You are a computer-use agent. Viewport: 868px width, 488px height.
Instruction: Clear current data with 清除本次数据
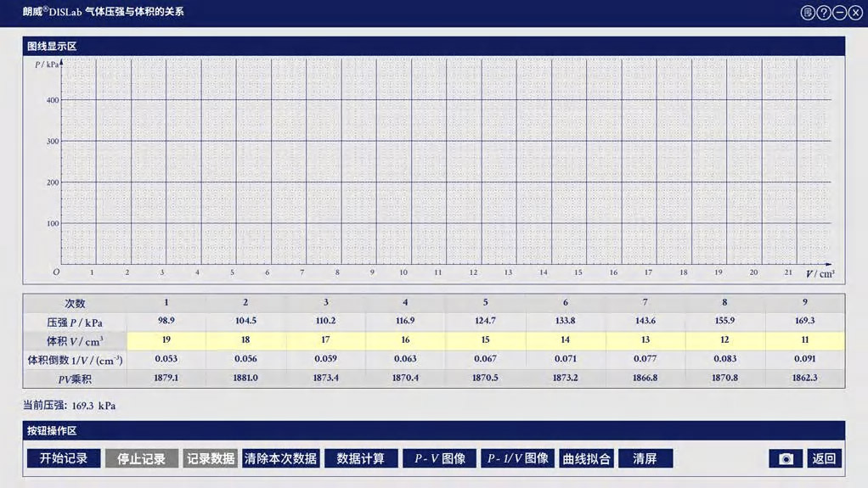(x=280, y=458)
